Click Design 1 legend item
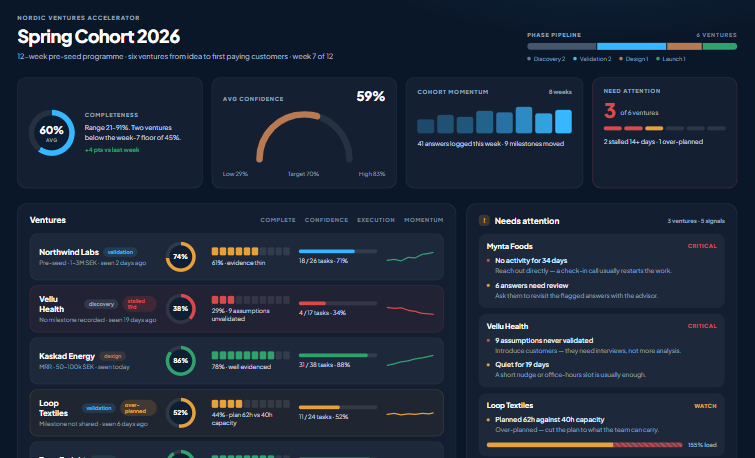The width and height of the screenshot is (755, 458). pos(634,59)
